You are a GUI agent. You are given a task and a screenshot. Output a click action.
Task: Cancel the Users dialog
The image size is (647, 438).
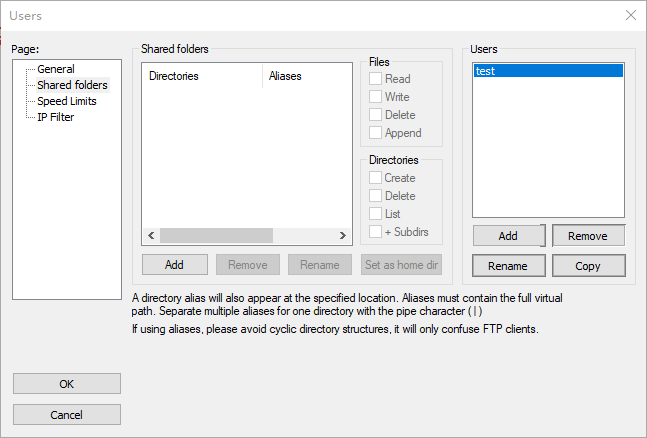[67, 414]
